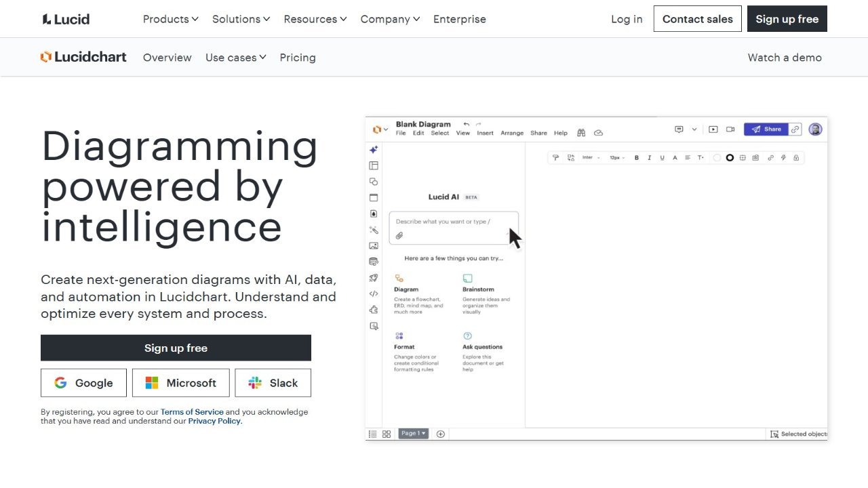Toggle italic text formatting

(x=650, y=158)
